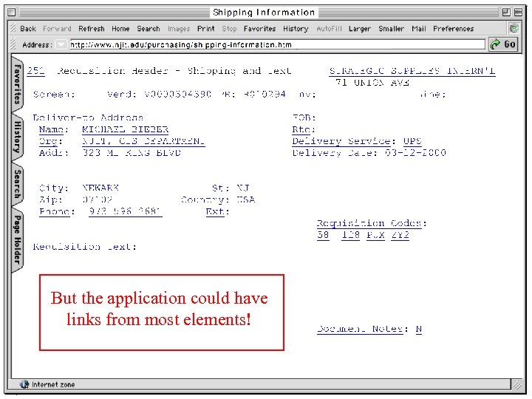Open Search from the toolbar
This screenshot has width=532, height=399.
(x=149, y=29)
